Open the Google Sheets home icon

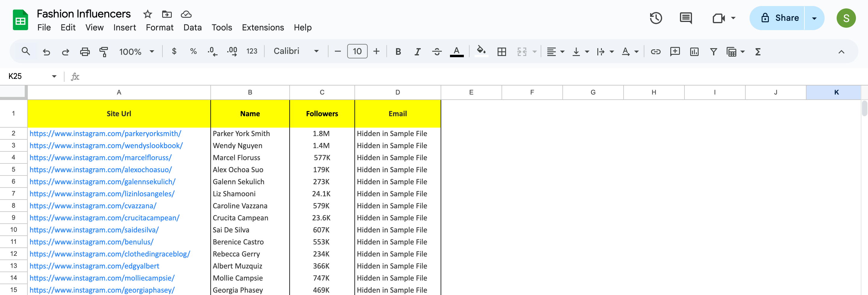(20, 20)
